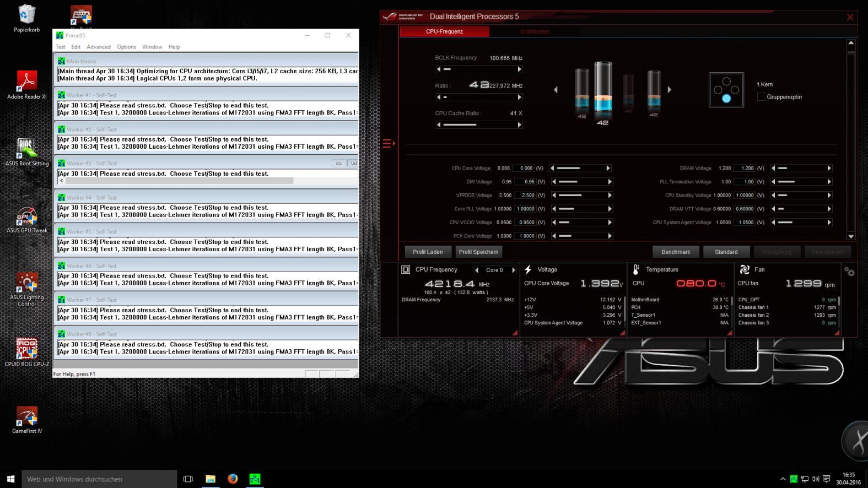The width and height of the screenshot is (868, 488).
Task: Switch to previous core in CPU Frequency
Action: coord(477,270)
